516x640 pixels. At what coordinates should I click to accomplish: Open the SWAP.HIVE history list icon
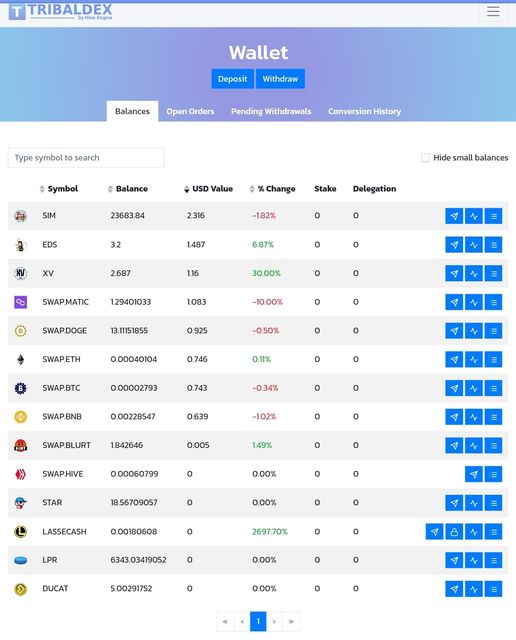pos(494,474)
